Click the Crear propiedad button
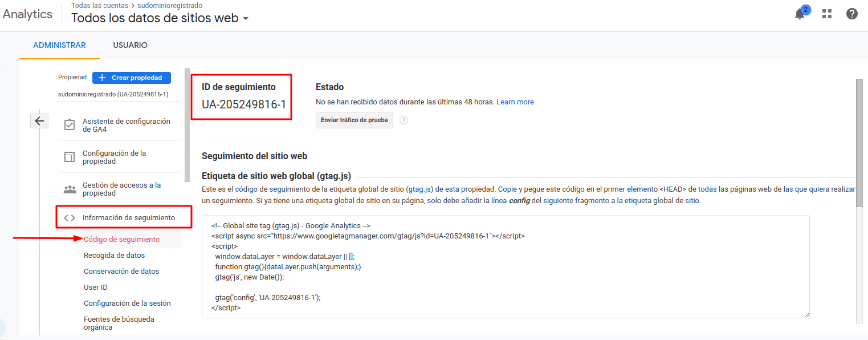The width and height of the screenshot is (868, 340). [x=131, y=78]
